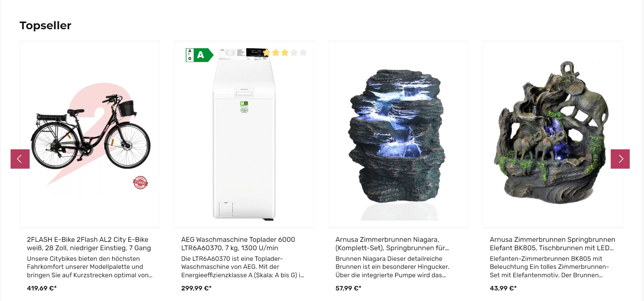Click the 299,99 € price
644x301 pixels.
[196, 288]
